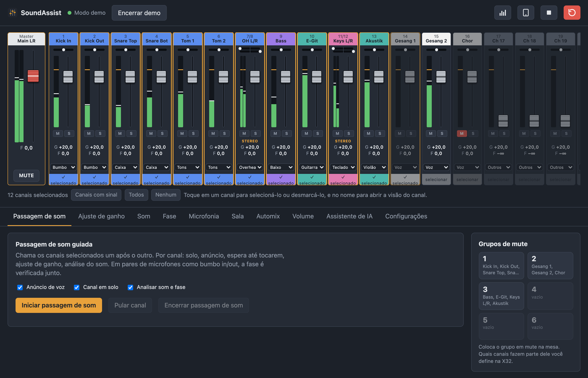The width and height of the screenshot is (588, 378).
Task: Mute the Keys L/R channel
Action: 337,133
